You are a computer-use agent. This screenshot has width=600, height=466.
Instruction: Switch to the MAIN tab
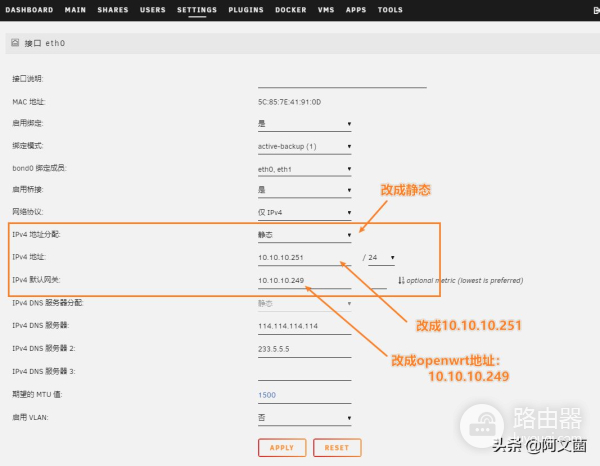click(x=75, y=10)
